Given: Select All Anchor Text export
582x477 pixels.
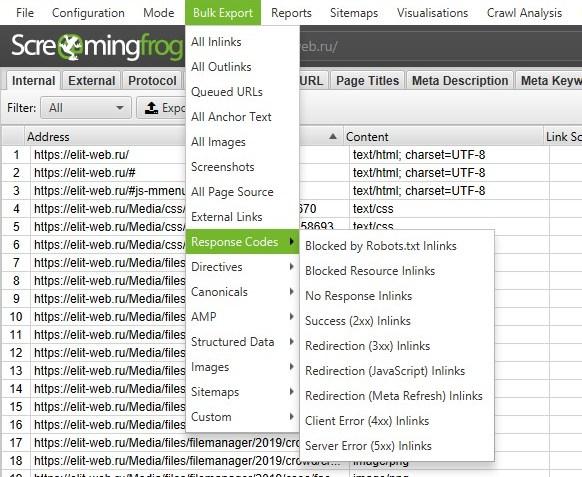Looking at the screenshot, I should pyautogui.click(x=242, y=117).
